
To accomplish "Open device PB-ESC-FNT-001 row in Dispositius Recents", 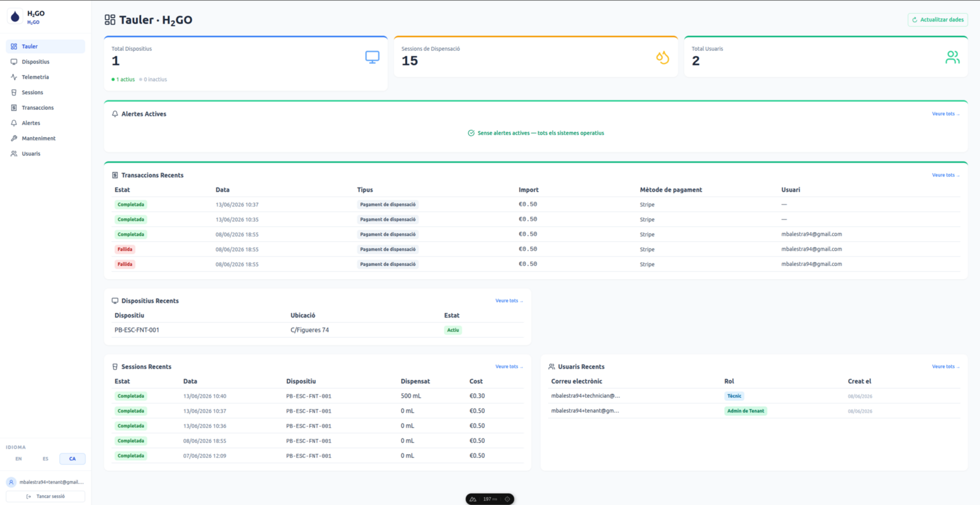I will 318,330.
